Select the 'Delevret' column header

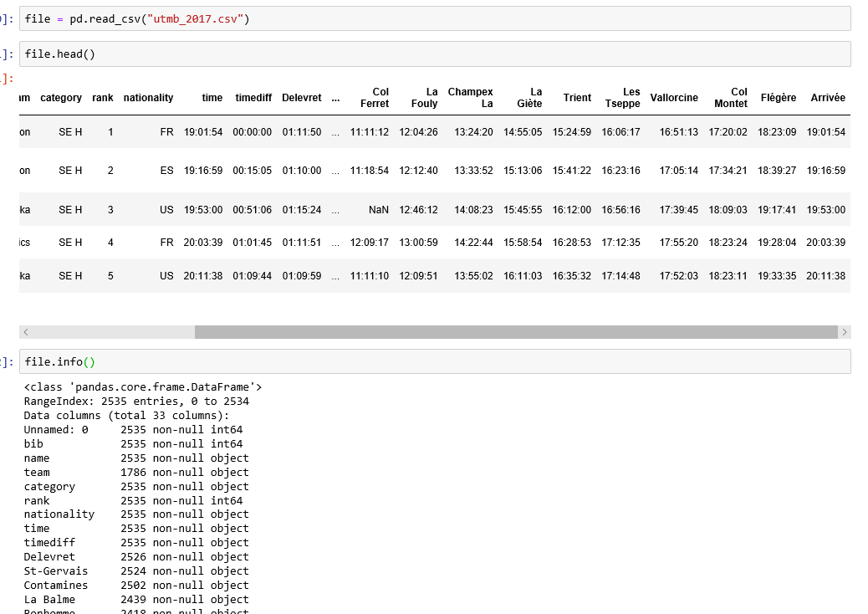pos(302,97)
